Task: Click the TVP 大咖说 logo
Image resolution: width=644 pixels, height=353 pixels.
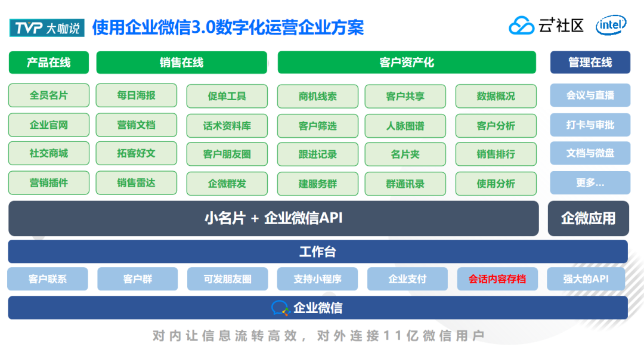Action: click(x=47, y=27)
